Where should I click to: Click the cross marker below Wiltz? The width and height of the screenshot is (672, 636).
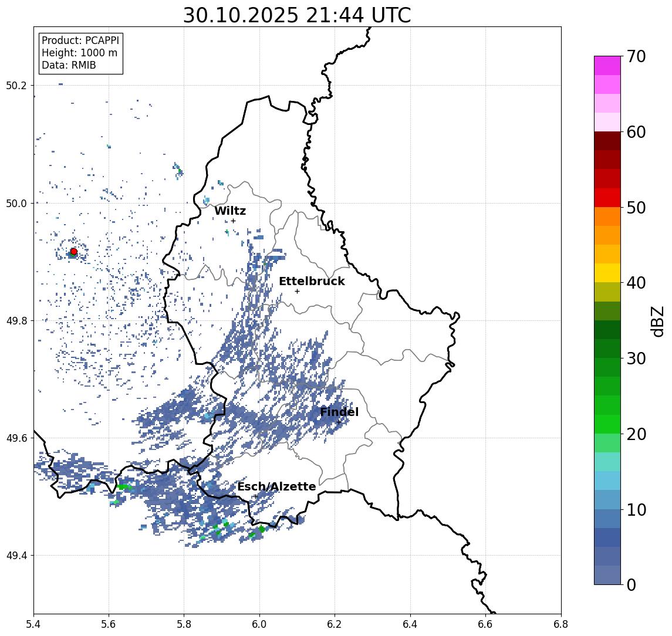click(x=233, y=221)
